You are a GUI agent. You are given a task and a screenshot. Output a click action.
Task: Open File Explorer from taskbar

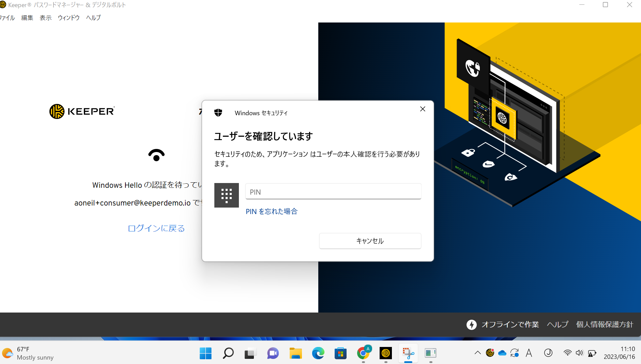295,353
